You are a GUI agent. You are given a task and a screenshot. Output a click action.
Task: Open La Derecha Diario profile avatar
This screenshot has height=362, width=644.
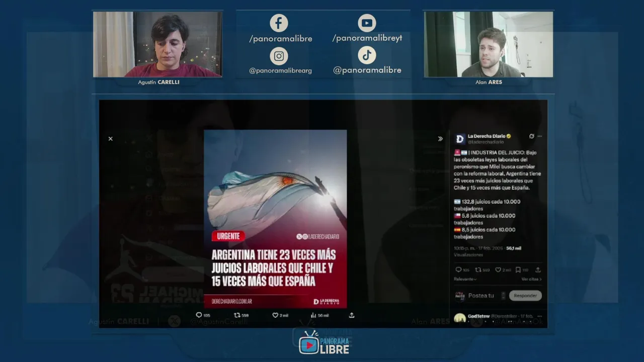(x=460, y=139)
